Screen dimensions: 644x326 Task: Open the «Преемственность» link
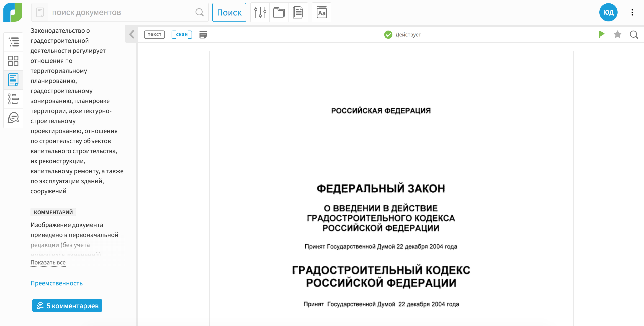click(57, 283)
